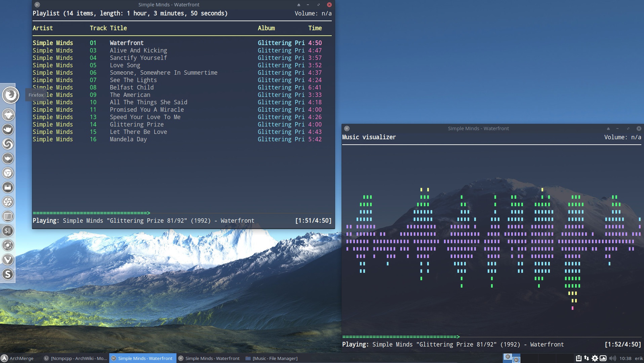Select the highlighted Simple Minds - Waterfront taskbar entry
Image resolution: width=644 pixels, height=363 pixels.
pyautogui.click(x=143, y=358)
